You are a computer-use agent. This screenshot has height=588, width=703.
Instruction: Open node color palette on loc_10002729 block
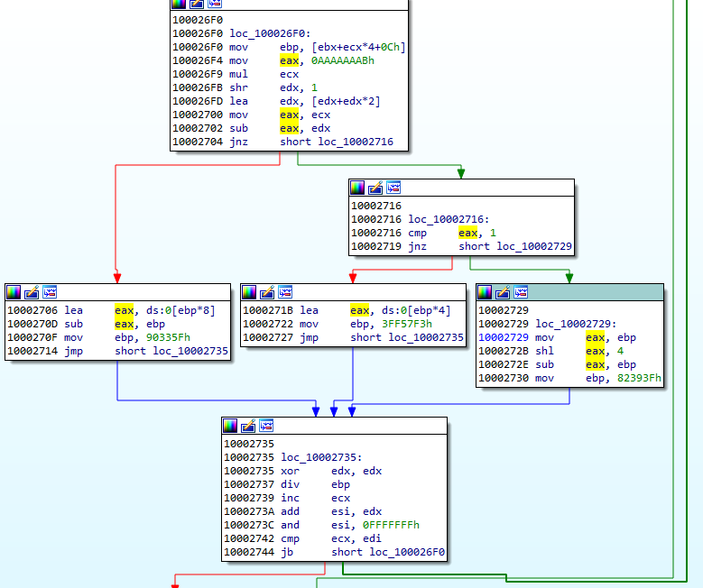click(x=485, y=292)
